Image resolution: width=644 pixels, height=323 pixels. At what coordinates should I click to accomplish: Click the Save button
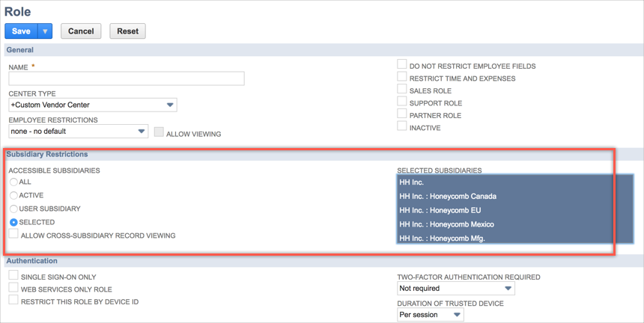(x=21, y=31)
